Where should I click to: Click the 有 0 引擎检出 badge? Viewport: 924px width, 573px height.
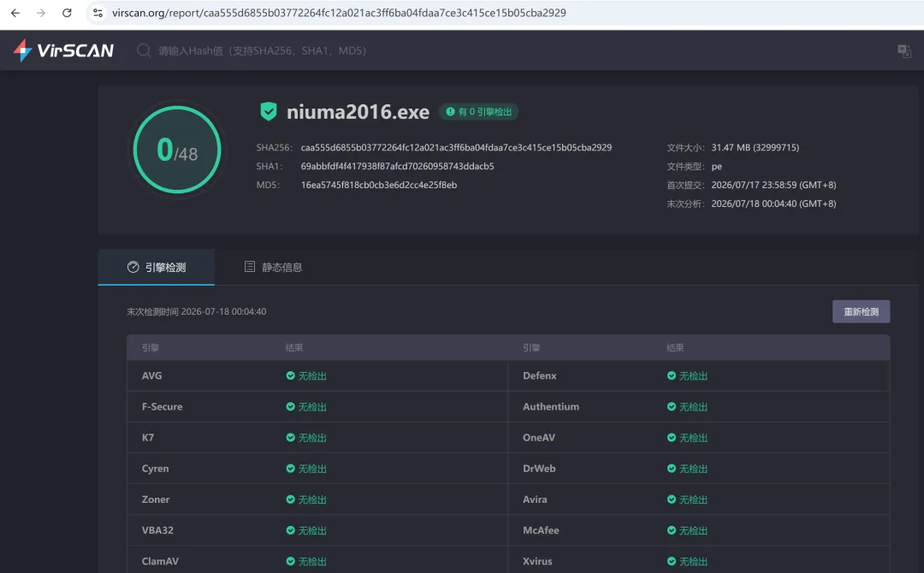(x=478, y=112)
